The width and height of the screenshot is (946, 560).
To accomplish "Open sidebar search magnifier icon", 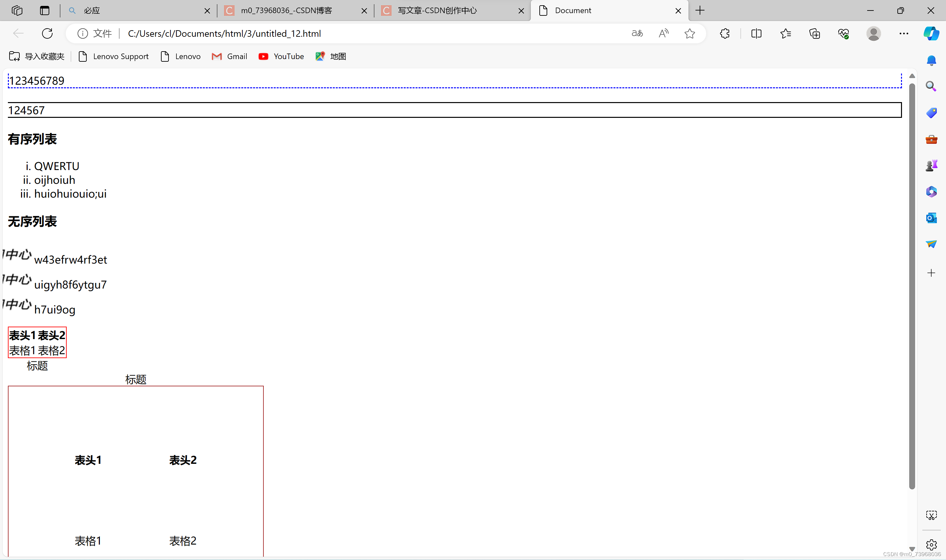I will coord(931,86).
